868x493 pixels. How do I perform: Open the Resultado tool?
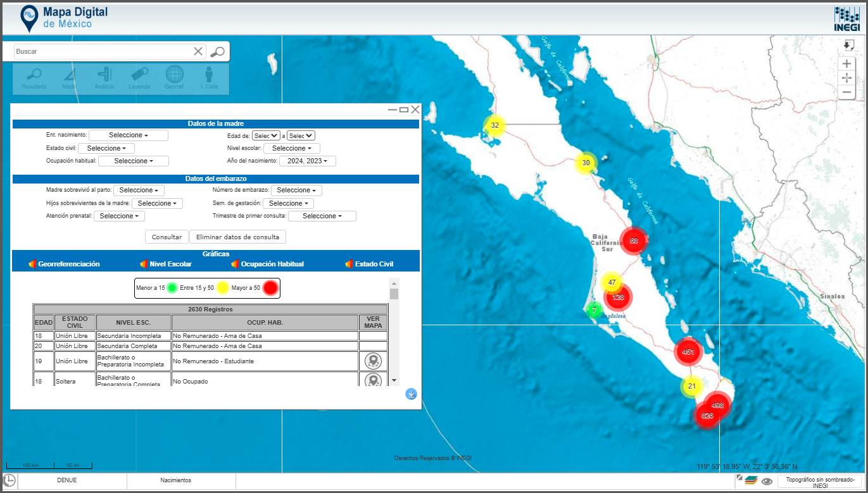pos(34,78)
